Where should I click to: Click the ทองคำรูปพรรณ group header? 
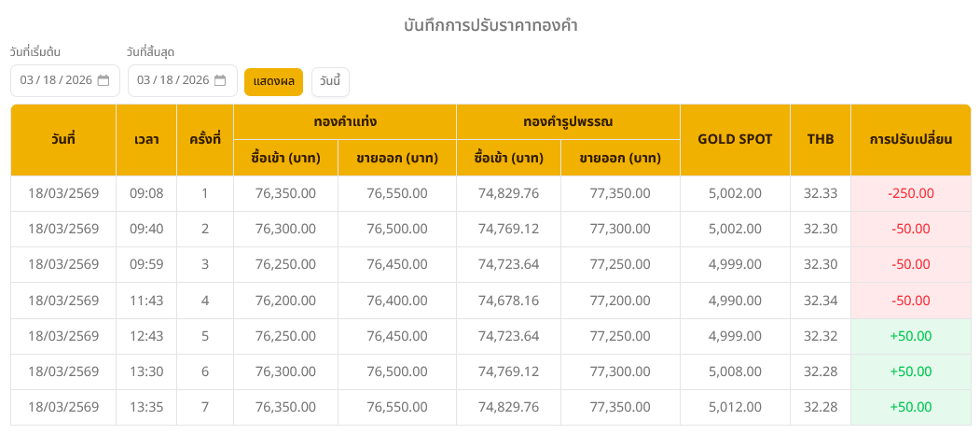(568, 121)
